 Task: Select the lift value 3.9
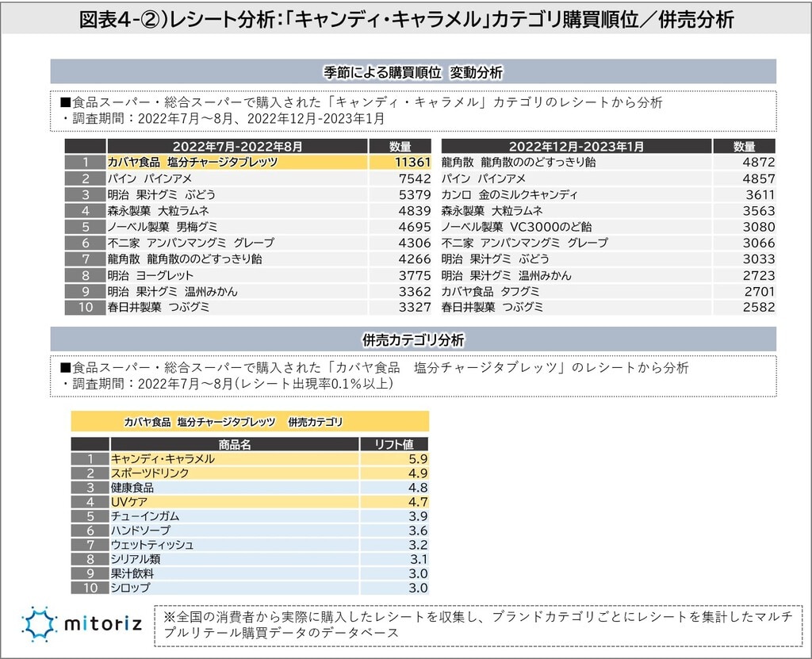coord(418,516)
